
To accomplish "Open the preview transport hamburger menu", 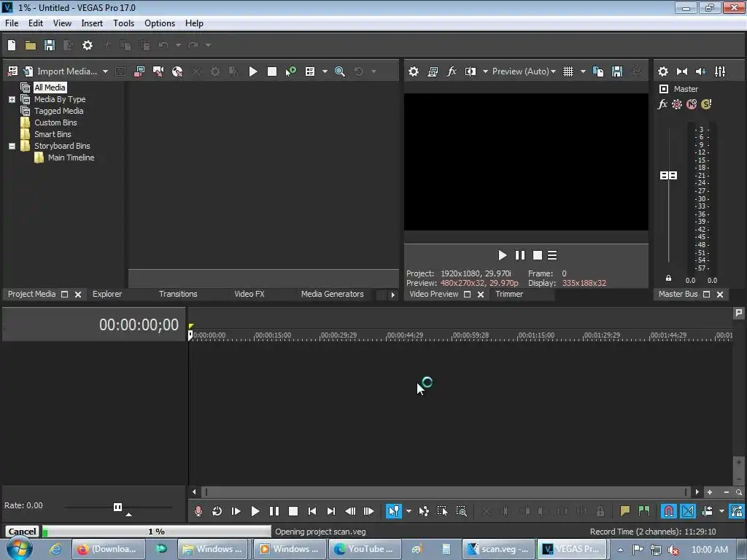I will [x=552, y=256].
